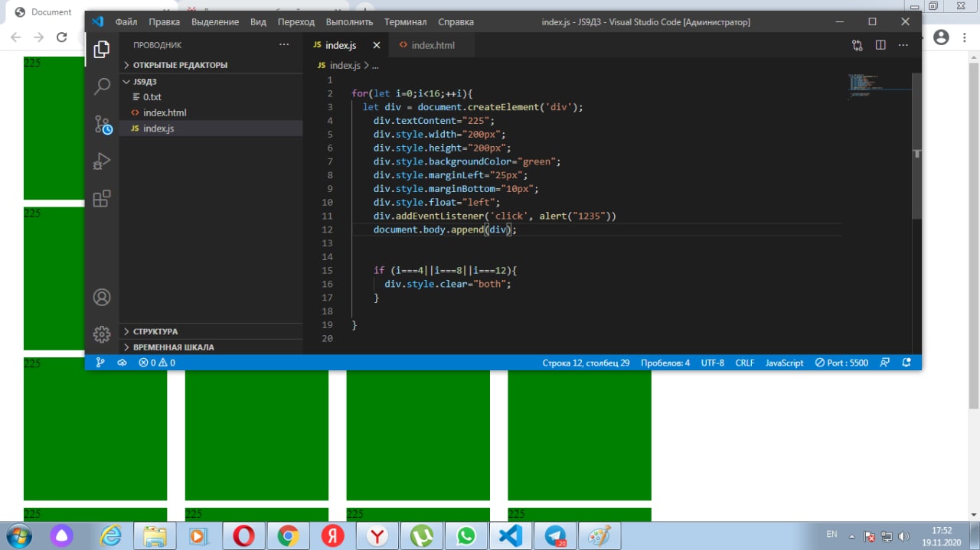Open the Справка menu
The image size is (980, 550).
tap(456, 22)
